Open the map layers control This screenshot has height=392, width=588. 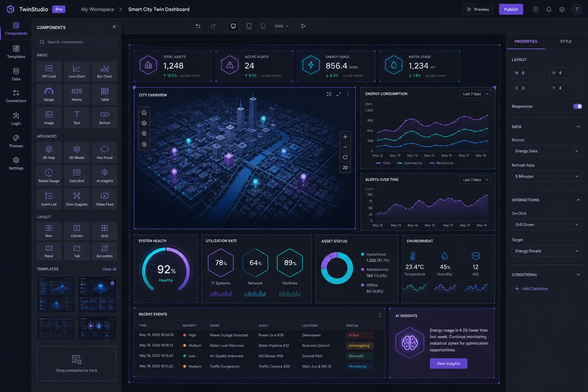[144, 123]
